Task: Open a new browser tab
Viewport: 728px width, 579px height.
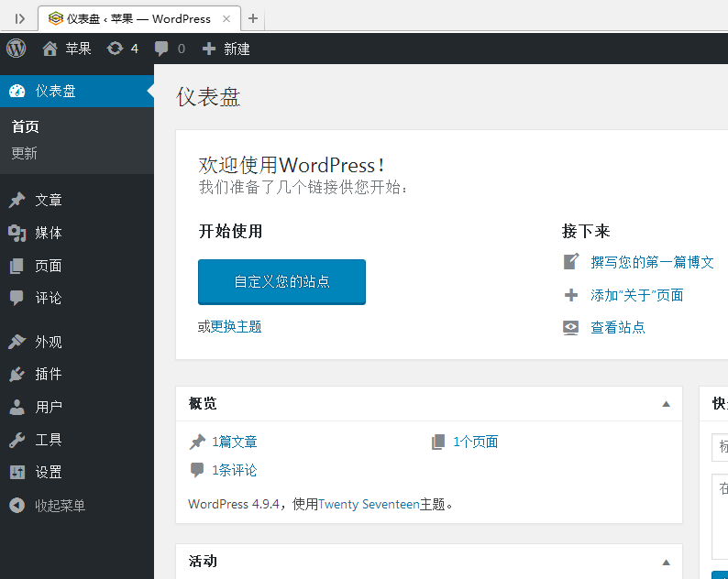Action: point(253,18)
